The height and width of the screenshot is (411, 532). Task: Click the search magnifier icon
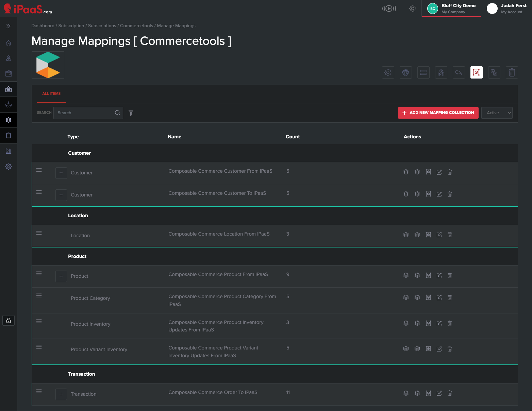(117, 113)
